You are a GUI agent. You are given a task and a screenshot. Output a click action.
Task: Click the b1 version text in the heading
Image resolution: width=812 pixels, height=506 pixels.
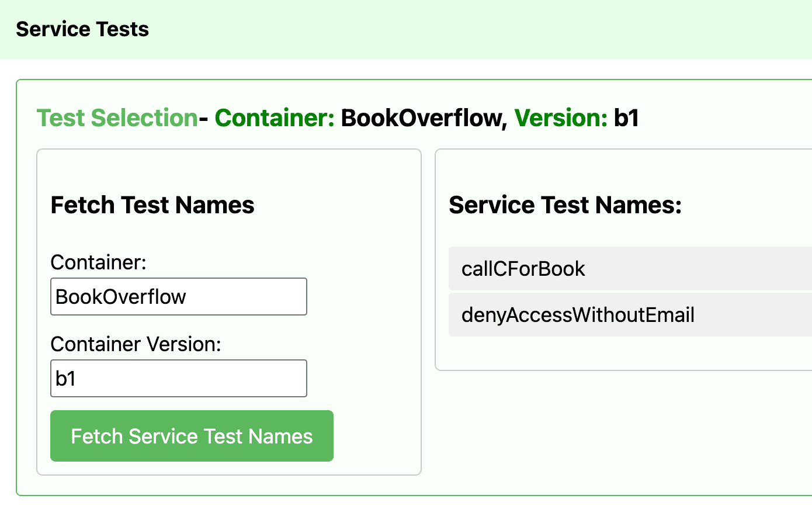[627, 117]
